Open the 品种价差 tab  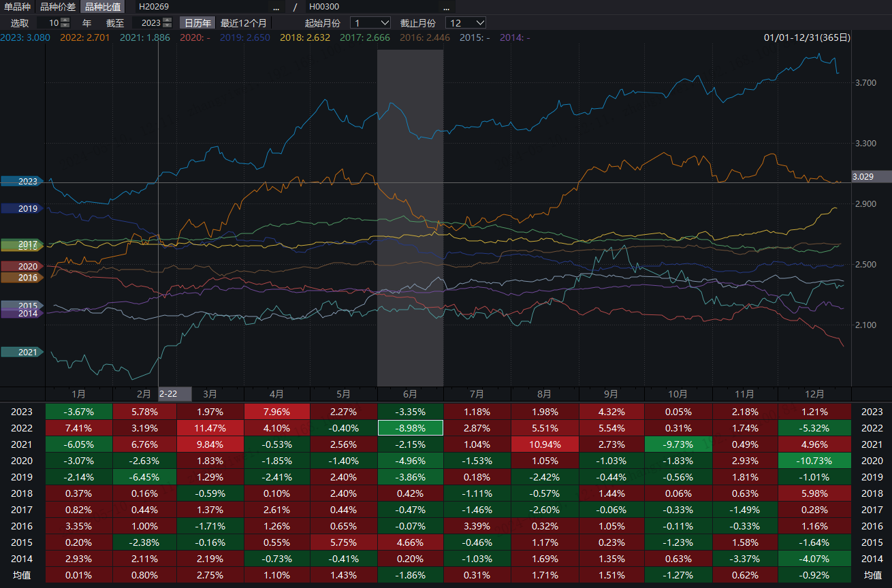point(58,7)
